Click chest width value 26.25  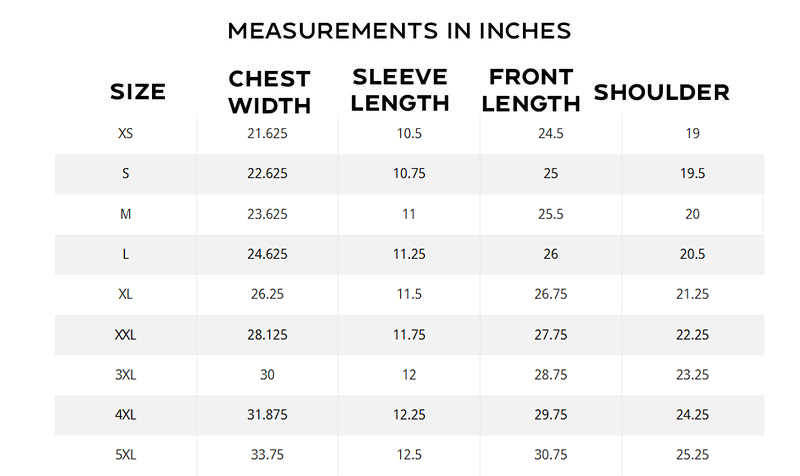(x=269, y=294)
